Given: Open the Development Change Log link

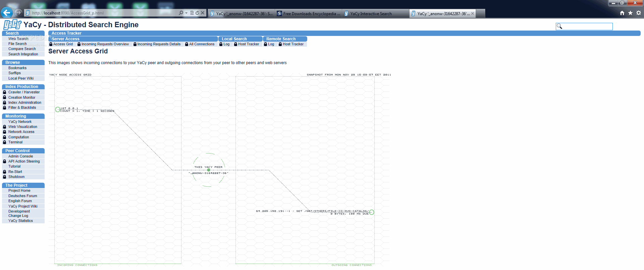Looking at the screenshot, I should (x=19, y=214).
